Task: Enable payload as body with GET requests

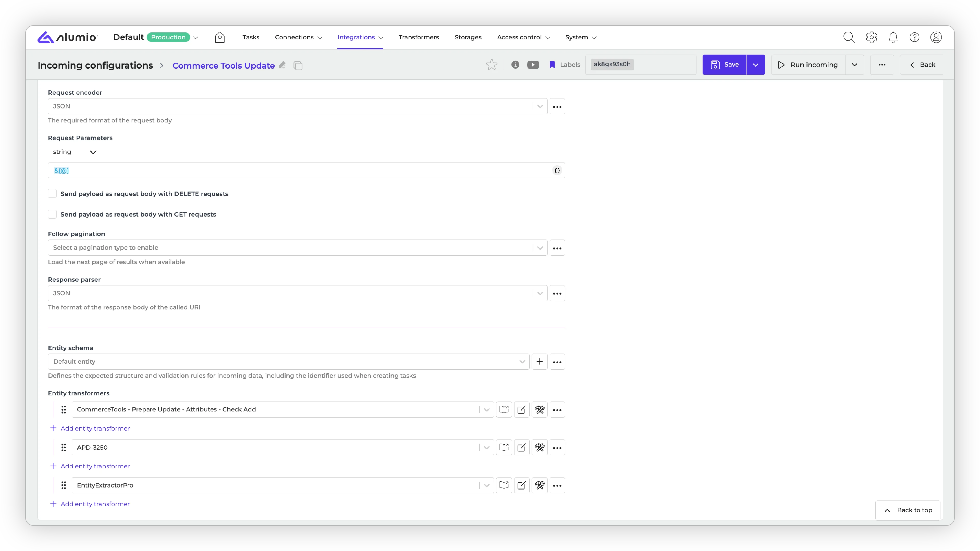Action: coord(52,214)
